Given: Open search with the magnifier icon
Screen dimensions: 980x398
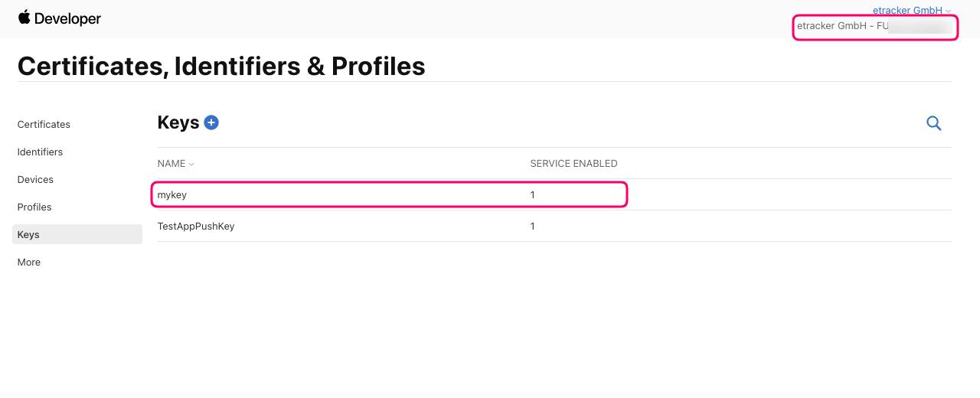Looking at the screenshot, I should 934,123.
